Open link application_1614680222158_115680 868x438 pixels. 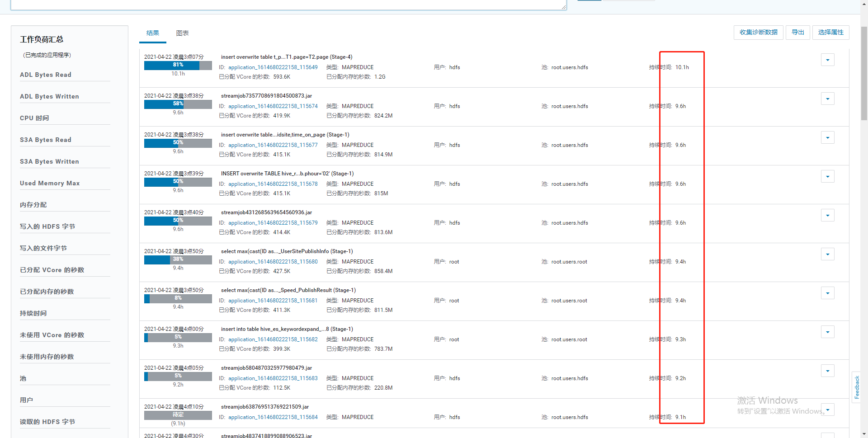pos(273,262)
